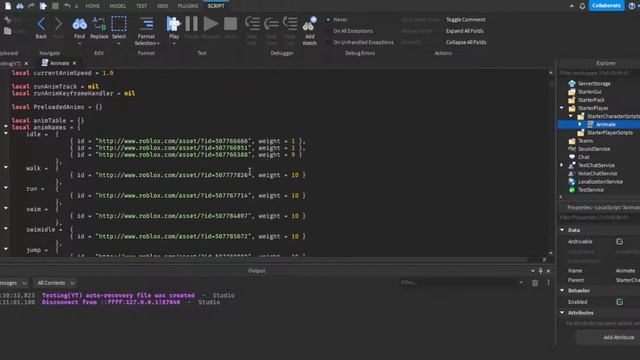
Task: Click the Step Out debugger icon
Action: coord(290,24)
